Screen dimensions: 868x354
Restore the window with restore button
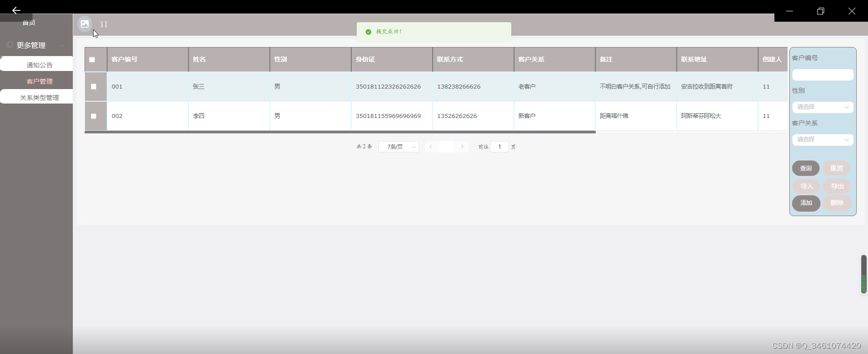(x=821, y=11)
